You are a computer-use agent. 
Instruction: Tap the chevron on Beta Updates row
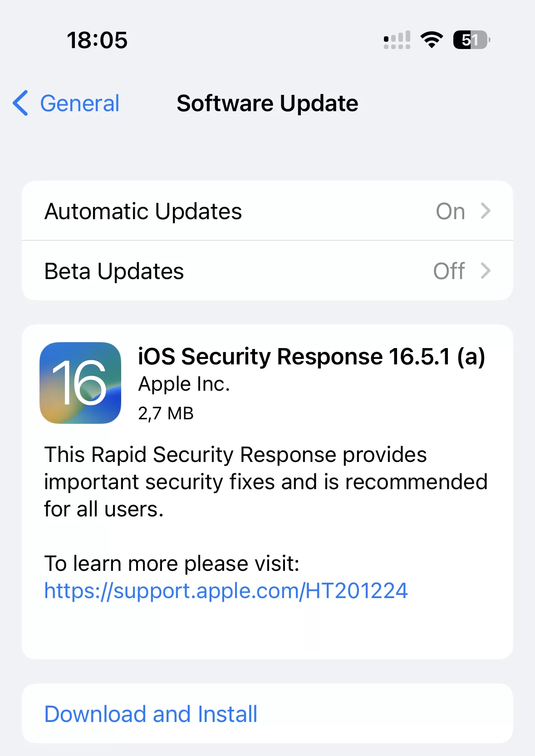click(x=486, y=271)
